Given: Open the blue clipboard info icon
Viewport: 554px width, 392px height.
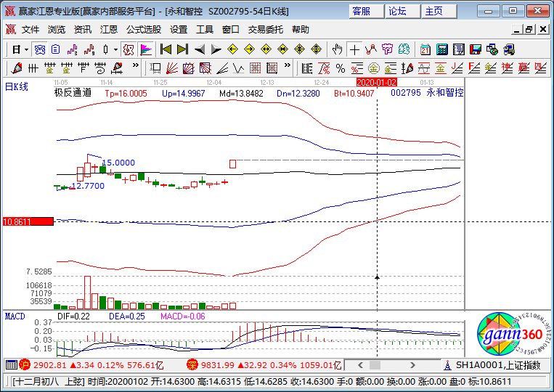Looking at the screenshot, I should (56, 49).
